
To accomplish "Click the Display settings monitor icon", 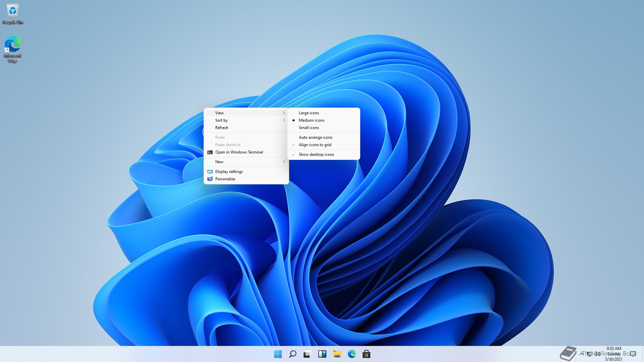I will click(x=210, y=172).
